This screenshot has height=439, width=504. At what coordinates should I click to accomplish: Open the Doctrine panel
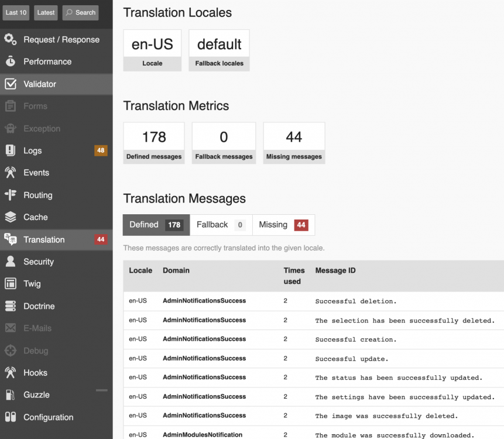56,306
